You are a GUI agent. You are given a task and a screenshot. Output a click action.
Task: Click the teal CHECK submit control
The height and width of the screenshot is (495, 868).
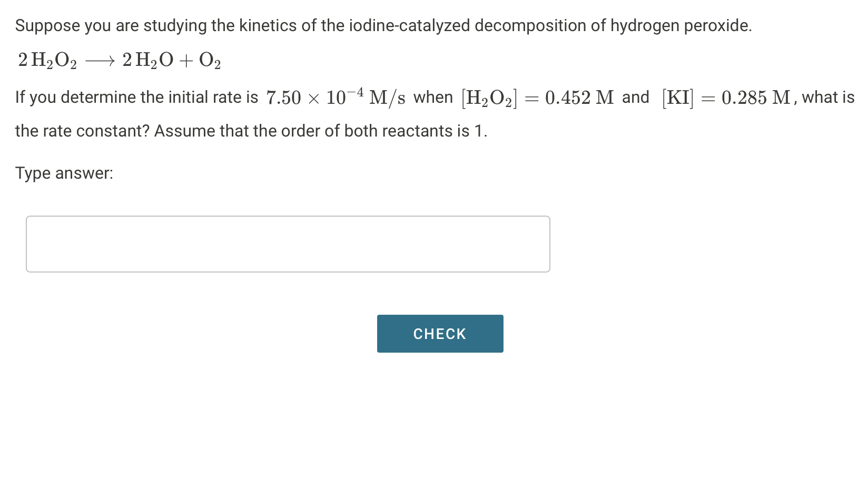(439, 333)
